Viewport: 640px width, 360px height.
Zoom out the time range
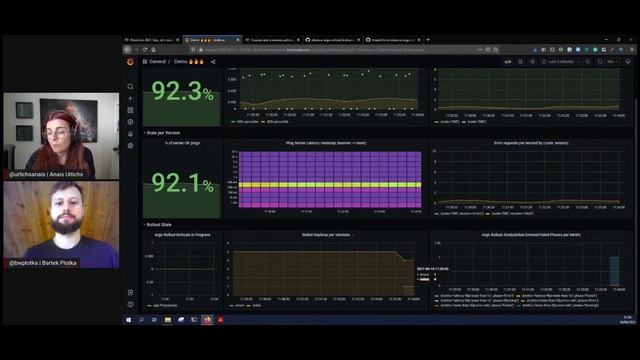tap(587, 62)
